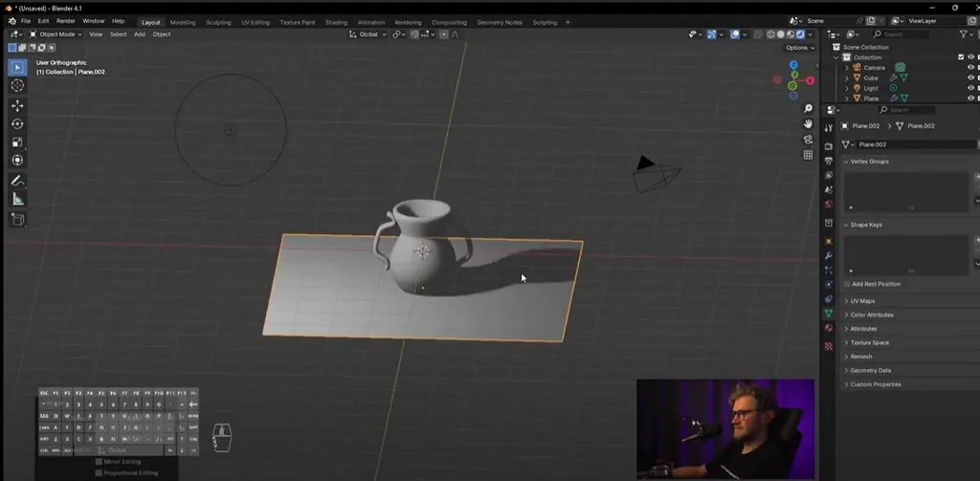Click the pan view hand icon
This screenshot has width=980, height=481.
point(808,123)
